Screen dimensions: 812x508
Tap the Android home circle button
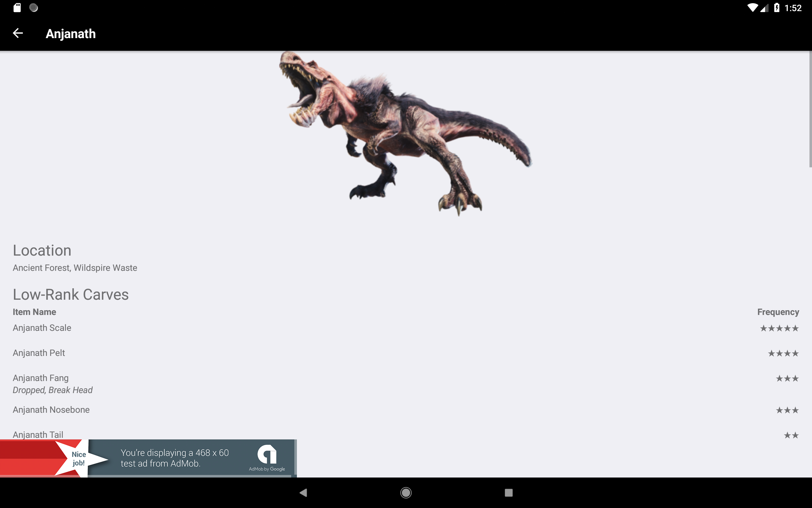(x=406, y=492)
